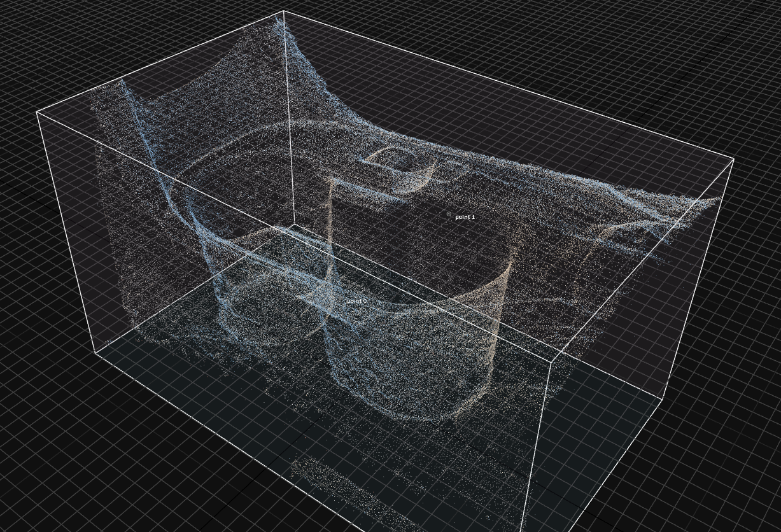Select the "point 0" label
Image resolution: width=781 pixels, height=532 pixels.
pos(356,301)
